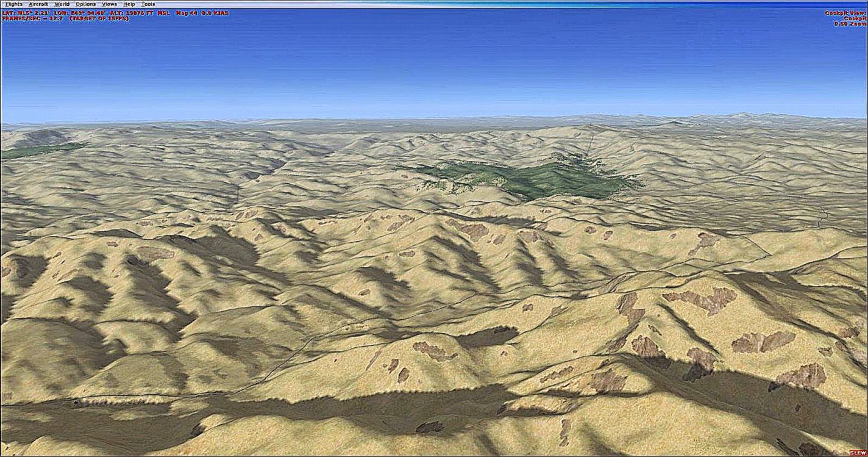Screen dimensions: 868x457
Task: Open the Views menu
Action: point(108,3)
